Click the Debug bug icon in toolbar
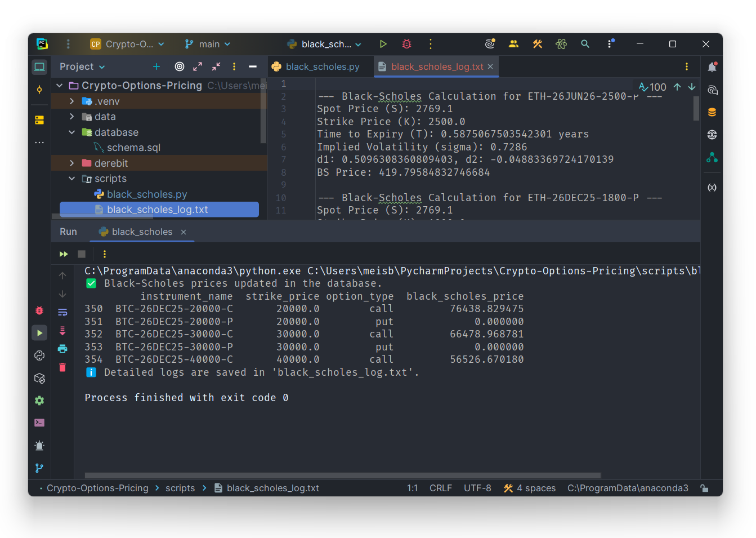Screen dimensions: 756x538 [x=406, y=44]
